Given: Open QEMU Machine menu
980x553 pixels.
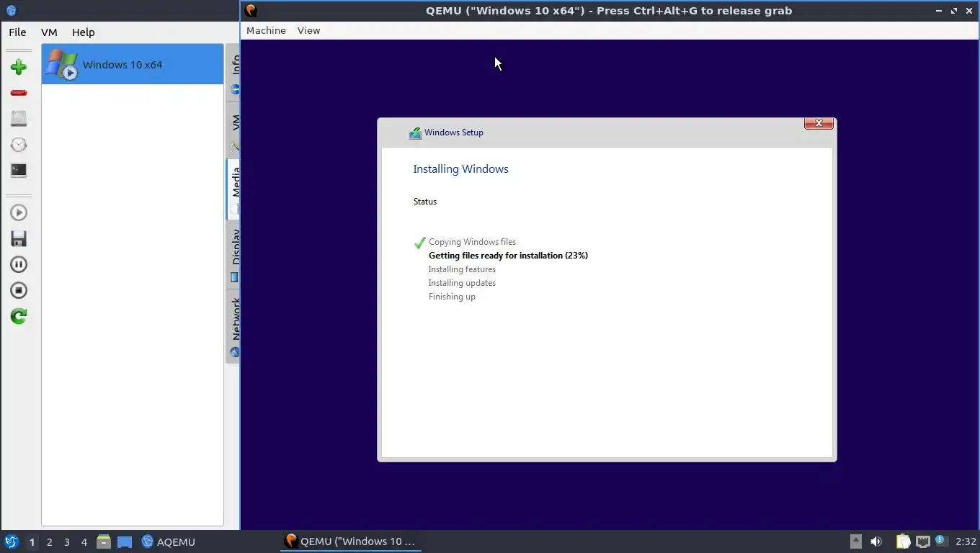Looking at the screenshot, I should pyautogui.click(x=266, y=30).
